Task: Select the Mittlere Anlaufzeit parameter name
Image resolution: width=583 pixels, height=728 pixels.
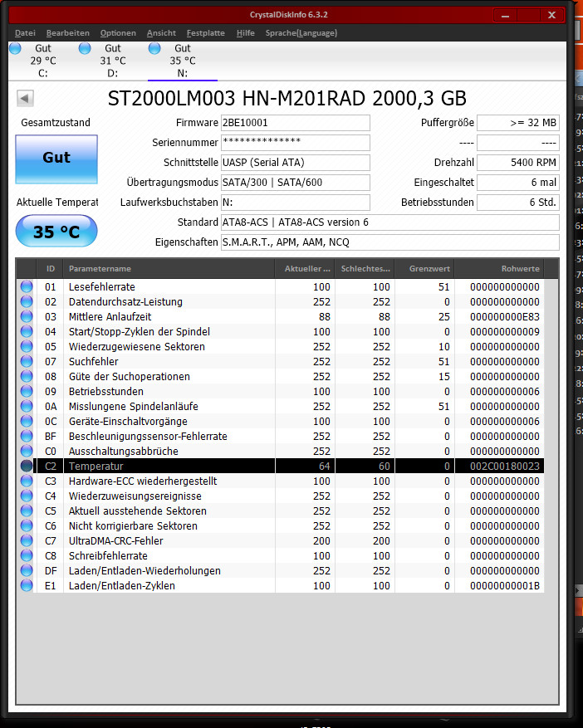Action: point(110,316)
